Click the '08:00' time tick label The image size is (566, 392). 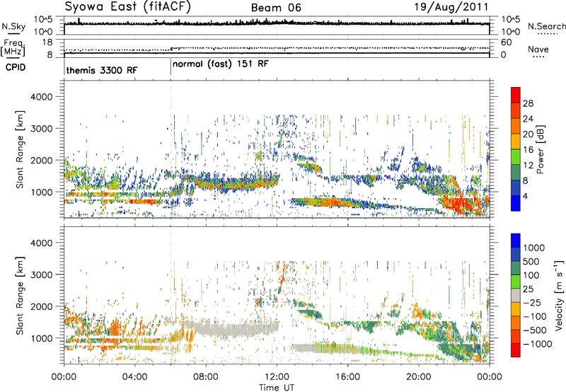pos(205,377)
